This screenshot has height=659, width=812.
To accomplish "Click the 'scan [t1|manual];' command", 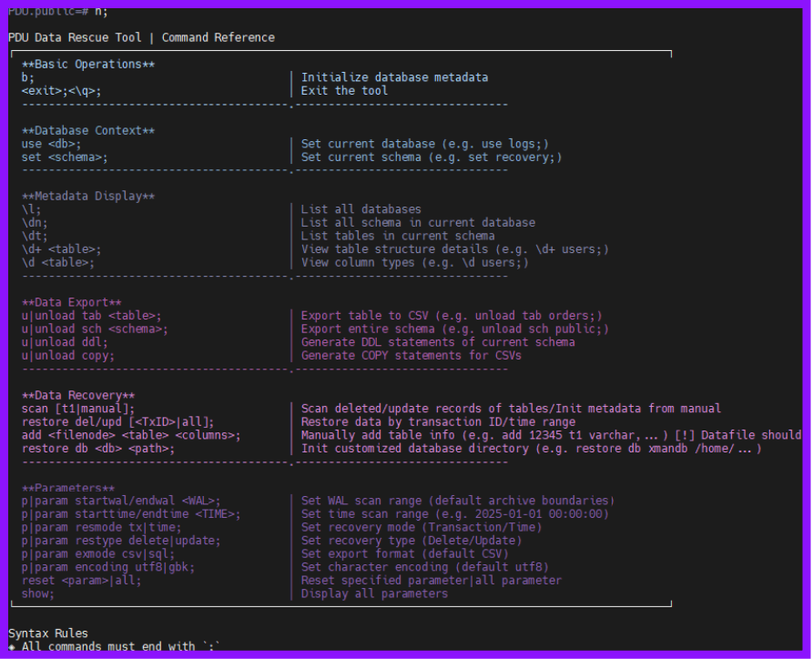I will 77,409.
